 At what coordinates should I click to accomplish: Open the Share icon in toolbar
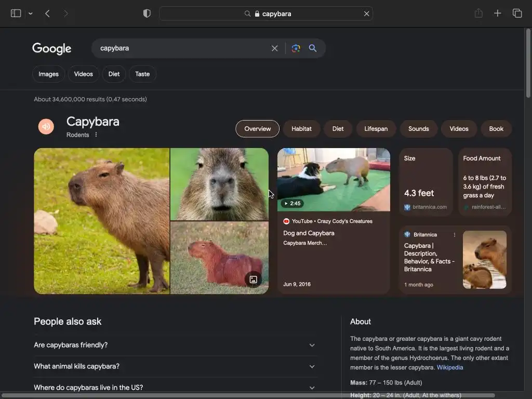tap(478, 14)
